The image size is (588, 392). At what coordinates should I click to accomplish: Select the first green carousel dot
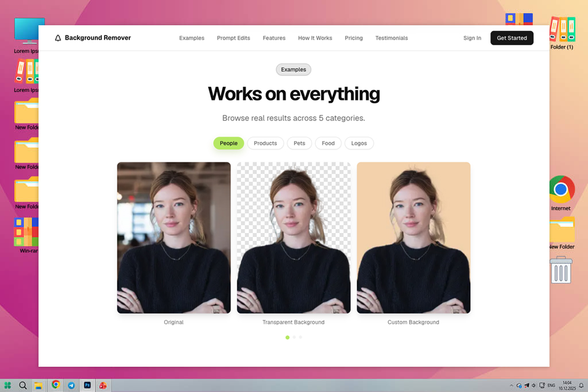[x=287, y=337]
